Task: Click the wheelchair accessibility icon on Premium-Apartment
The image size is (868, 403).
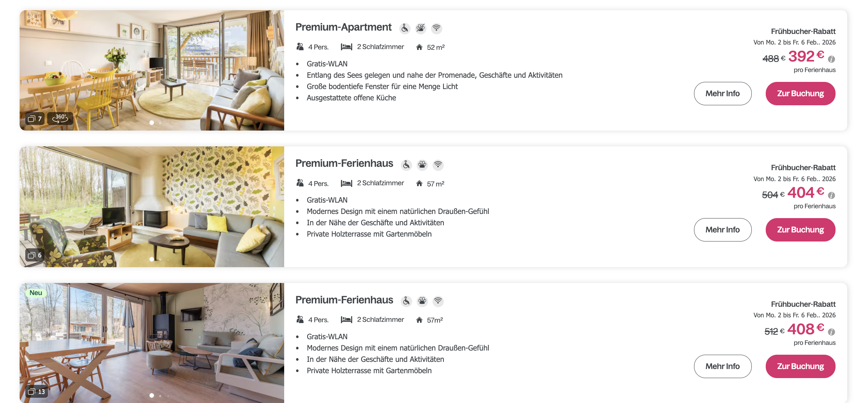Action: (405, 28)
